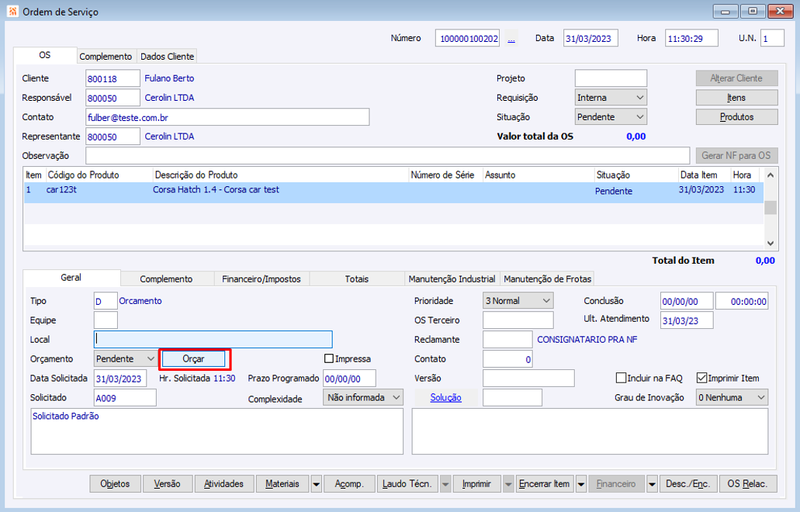Click into the Observação input field
The width and height of the screenshot is (800, 512).
(388, 156)
